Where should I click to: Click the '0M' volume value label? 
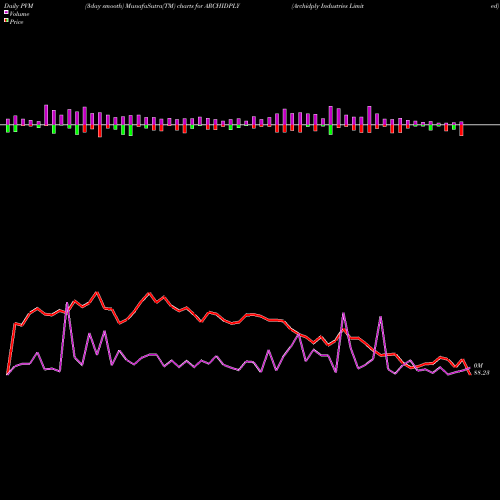pos(478,366)
